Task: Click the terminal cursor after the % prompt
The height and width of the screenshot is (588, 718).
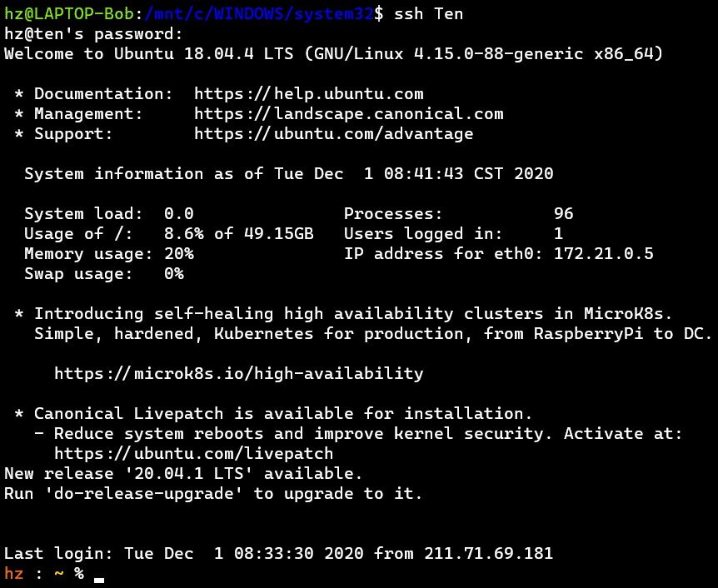Action: click(99, 579)
